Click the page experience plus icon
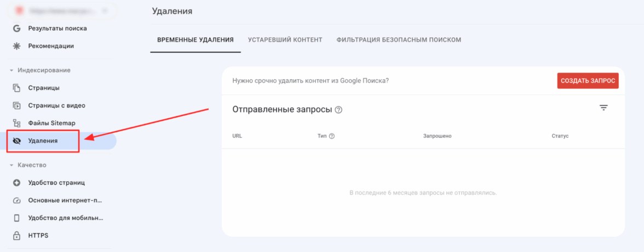The width and height of the screenshot is (644, 252). click(16, 183)
